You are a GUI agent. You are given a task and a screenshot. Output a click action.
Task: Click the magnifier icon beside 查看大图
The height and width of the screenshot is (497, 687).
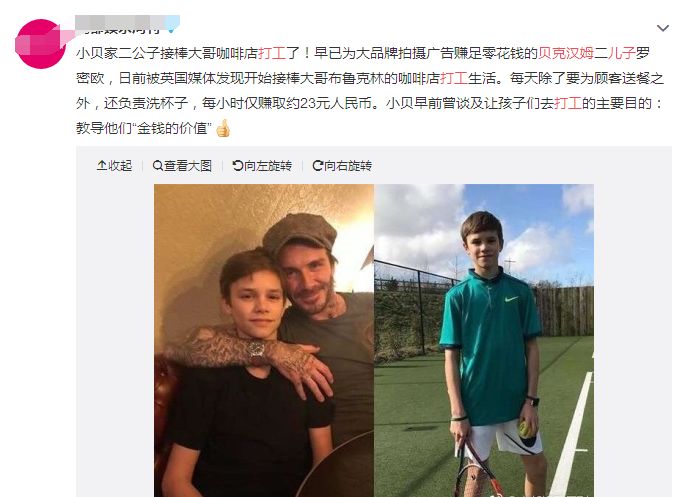click(x=157, y=166)
